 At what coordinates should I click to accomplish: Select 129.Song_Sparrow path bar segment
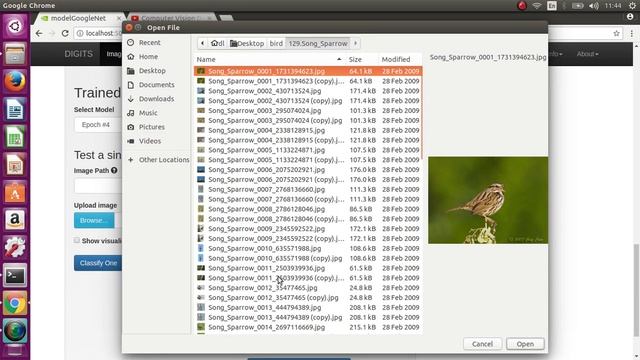click(318, 43)
